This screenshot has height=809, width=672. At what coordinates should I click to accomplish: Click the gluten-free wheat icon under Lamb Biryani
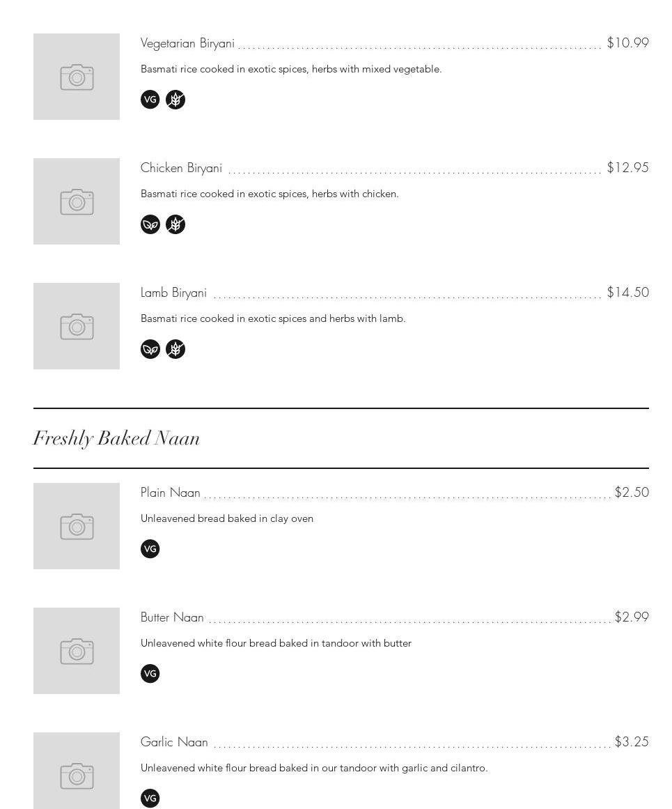point(175,349)
